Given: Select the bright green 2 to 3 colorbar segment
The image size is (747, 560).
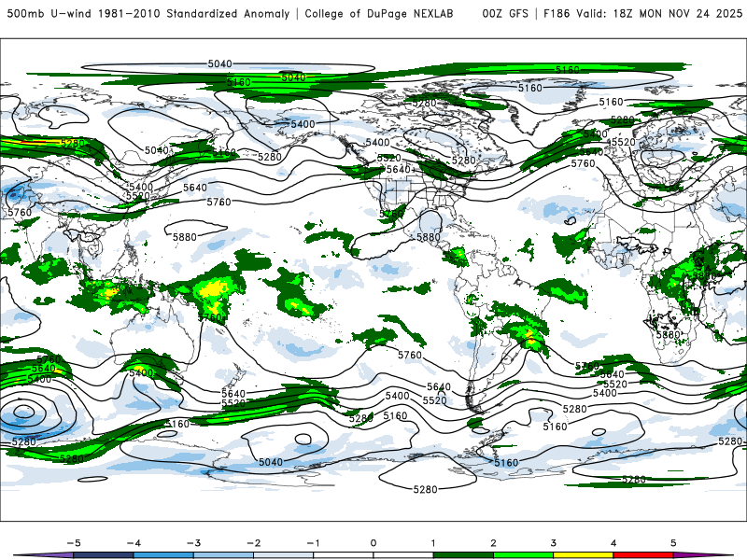Looking at the screenshot, I should (x=524, y=555).
